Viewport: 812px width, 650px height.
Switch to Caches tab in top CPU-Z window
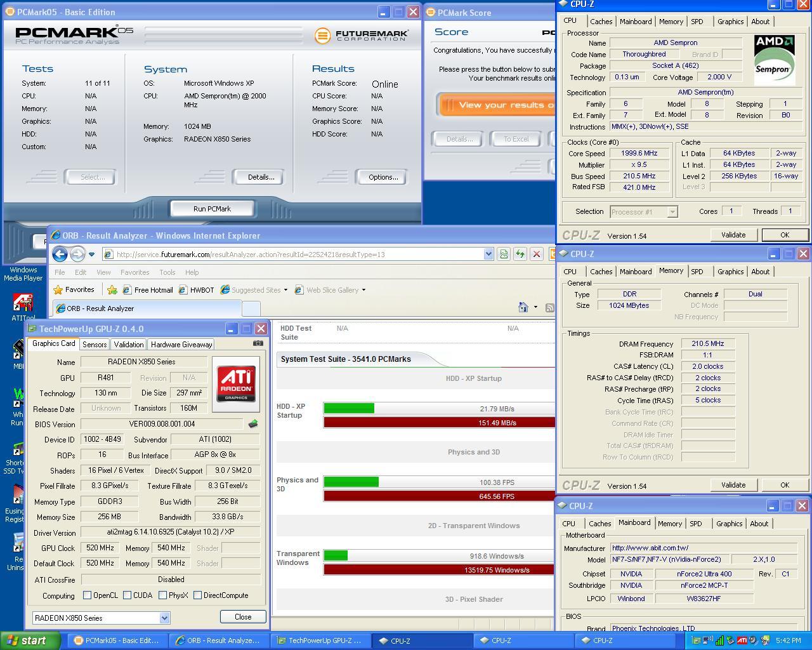601,22
